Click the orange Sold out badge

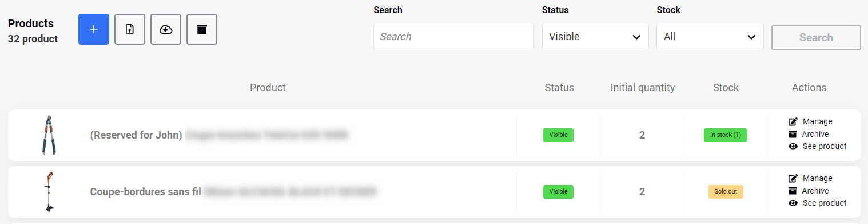click(726, 192)
